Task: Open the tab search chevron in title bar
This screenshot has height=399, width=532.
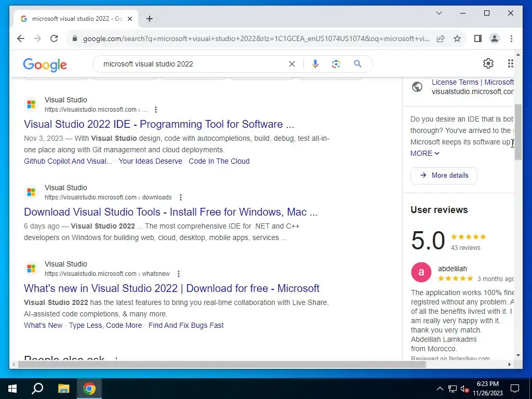Action: pyautogui.click(x=438, y=13)
